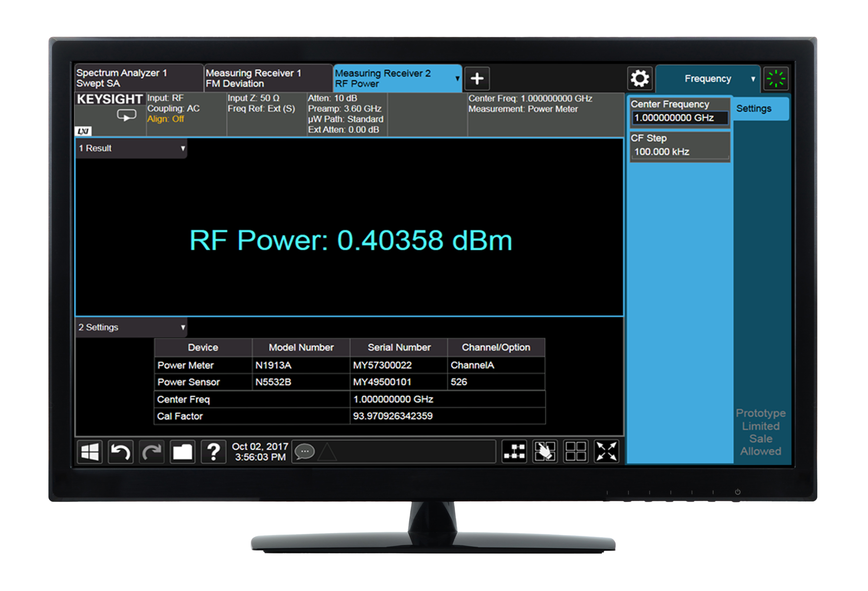This screenshot has height=591, width=868.
Task: Switch to Measuring Receiver 1 FM Deviation tab
Action: [267, 78]
